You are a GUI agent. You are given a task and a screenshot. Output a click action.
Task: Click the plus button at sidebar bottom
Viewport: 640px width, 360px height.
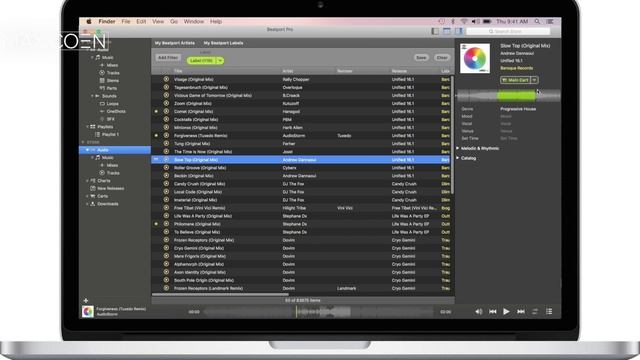point(86,300)
